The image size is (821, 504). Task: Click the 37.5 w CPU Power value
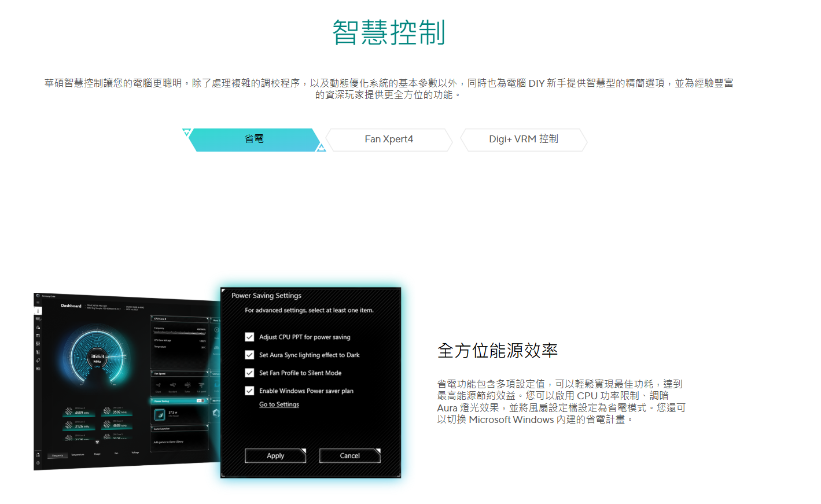[172, 413]
